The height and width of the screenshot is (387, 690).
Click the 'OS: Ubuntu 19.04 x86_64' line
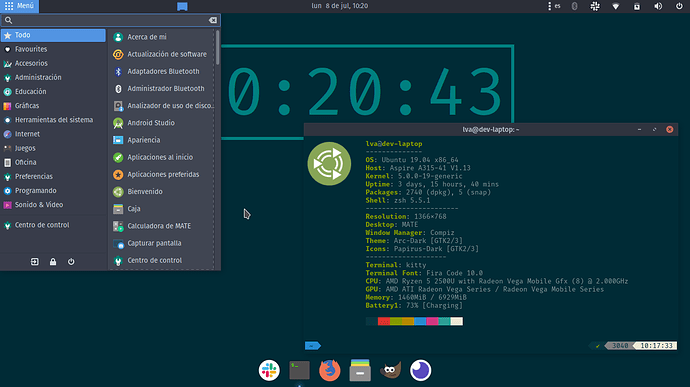click(412, 160)
